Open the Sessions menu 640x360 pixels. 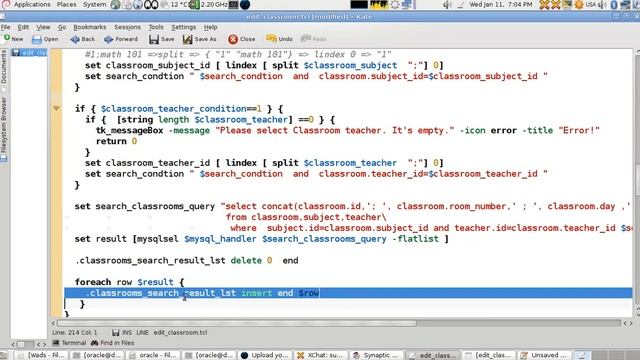tap(127, 27)
